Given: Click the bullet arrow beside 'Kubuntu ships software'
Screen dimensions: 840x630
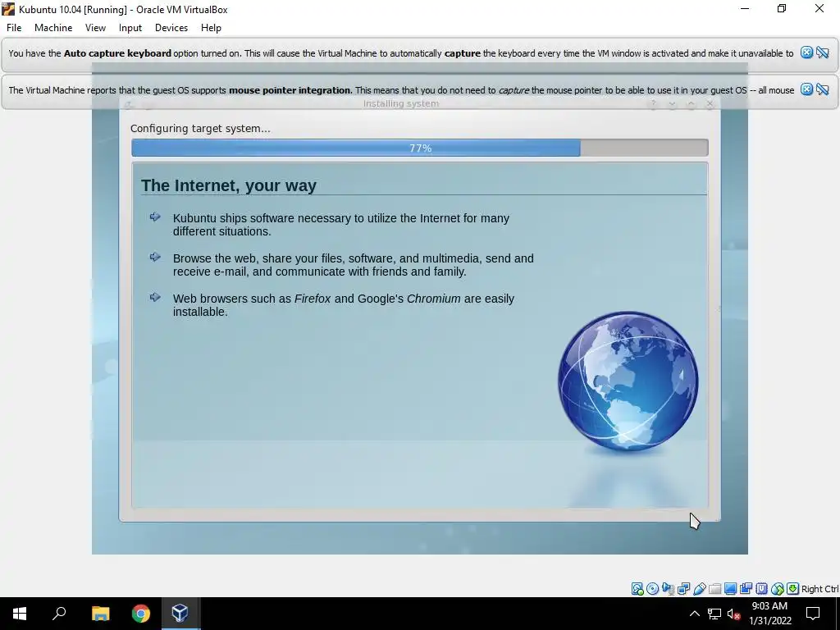Looking at the screenshot, I should [x=155, y=217].
